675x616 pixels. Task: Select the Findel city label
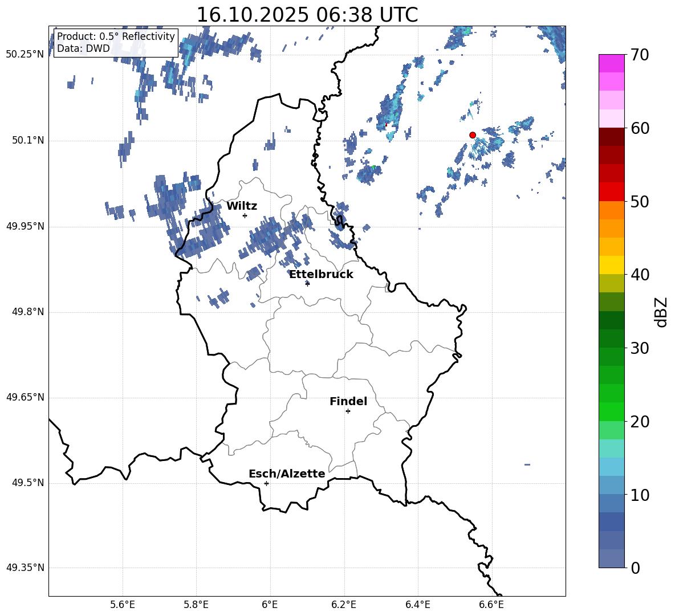348,402
